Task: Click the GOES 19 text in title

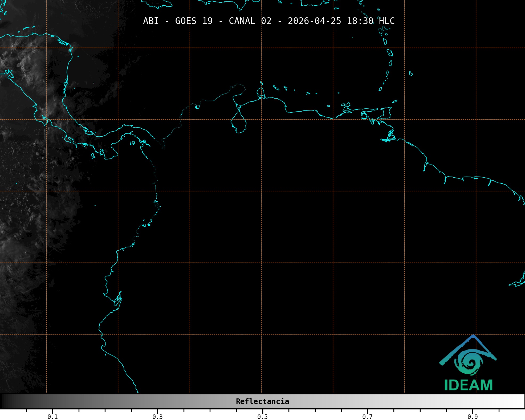Action: (x=194, y=21)
